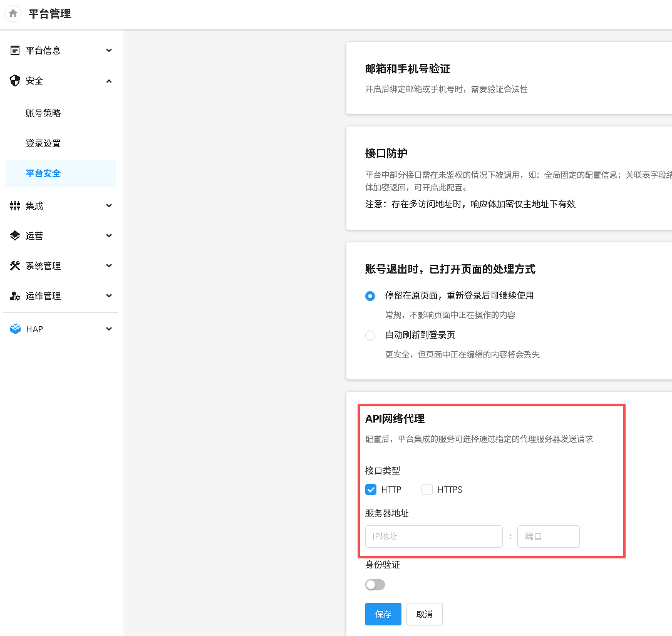Collapse the 安全 menu chevron
This screenshot has height=636, width=672.
pos(109,81)
